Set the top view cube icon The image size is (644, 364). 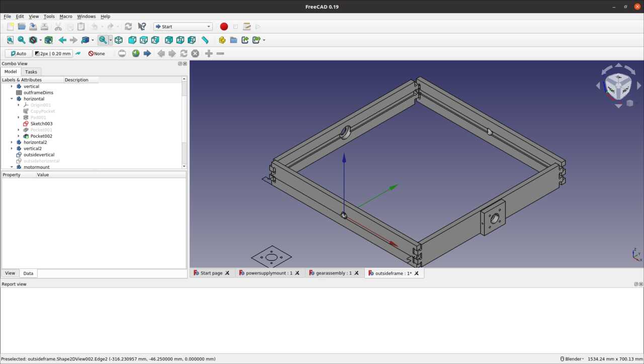point(144,40)
